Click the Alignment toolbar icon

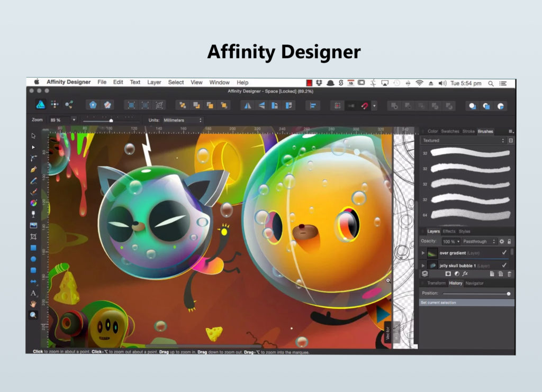pyautogui.click(x=313, y=106)
